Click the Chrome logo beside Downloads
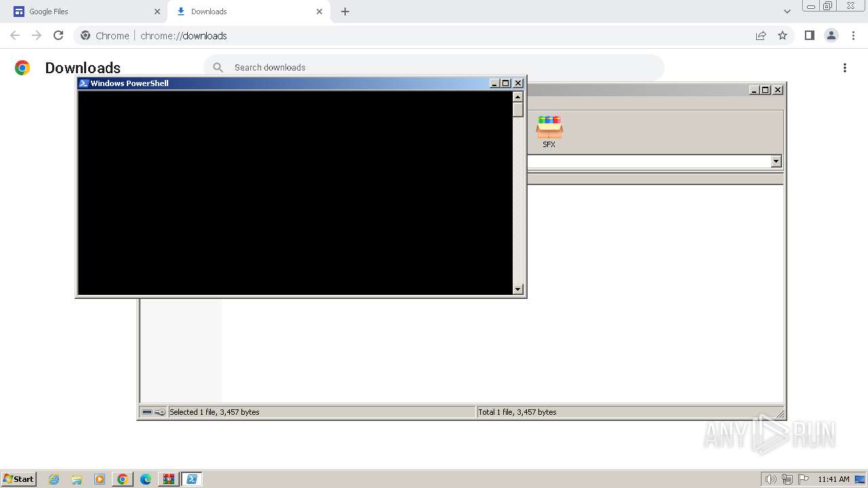The image size is (868, 488). pos(22,68)
